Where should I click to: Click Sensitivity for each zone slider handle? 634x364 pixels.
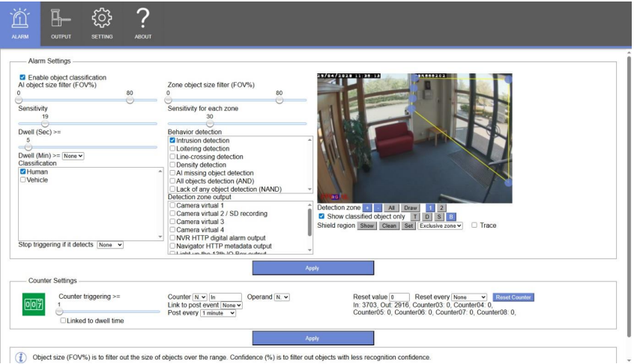tap(210, 124)
